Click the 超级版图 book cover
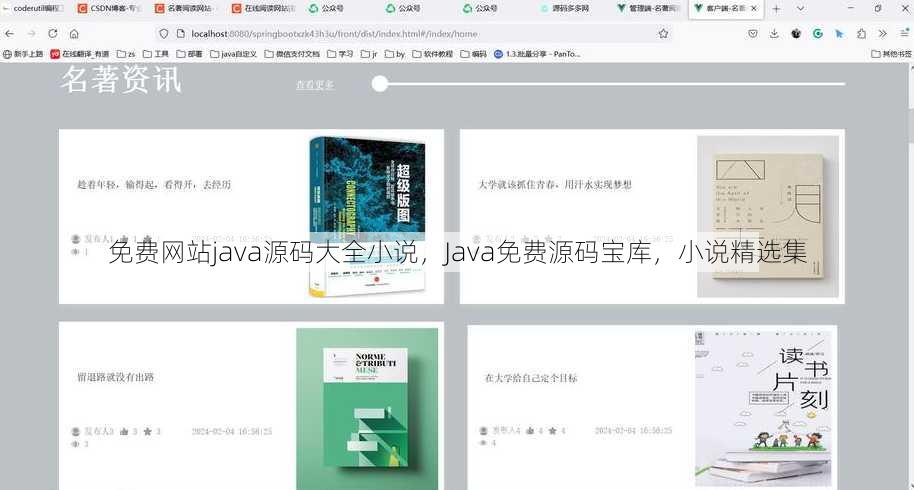914x490 pixels. (367, 216)
